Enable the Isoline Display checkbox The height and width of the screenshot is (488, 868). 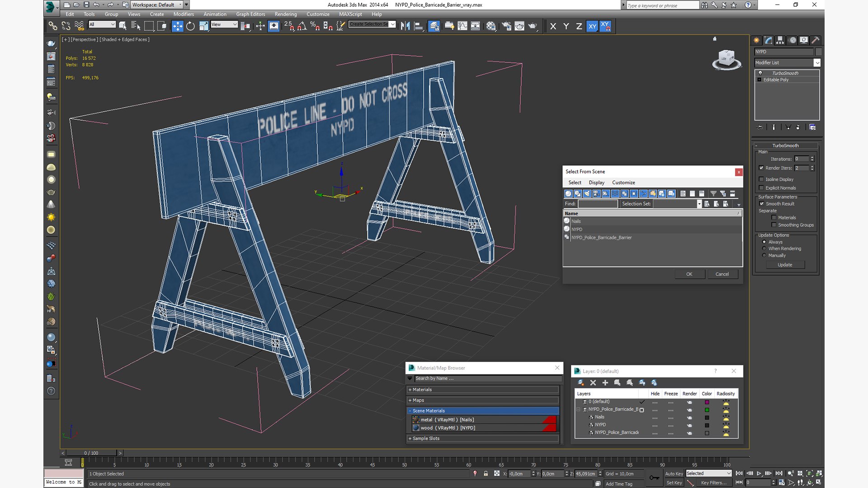761,179
